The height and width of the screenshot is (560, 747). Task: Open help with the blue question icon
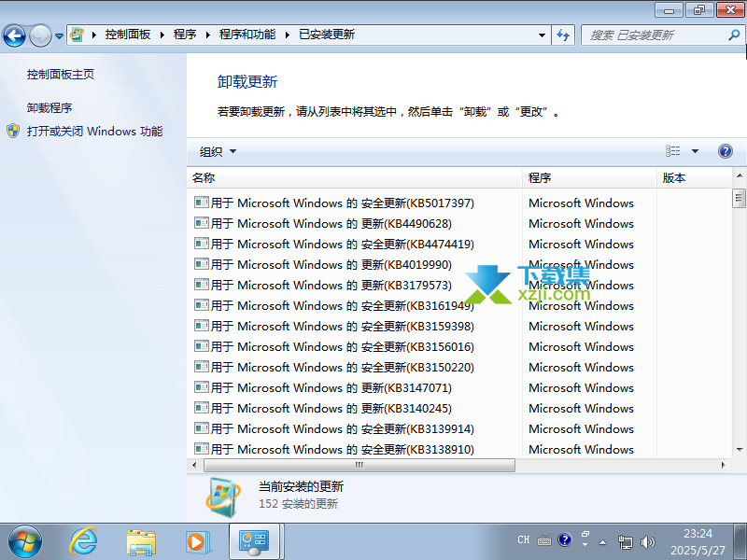(x=726, y=151)
